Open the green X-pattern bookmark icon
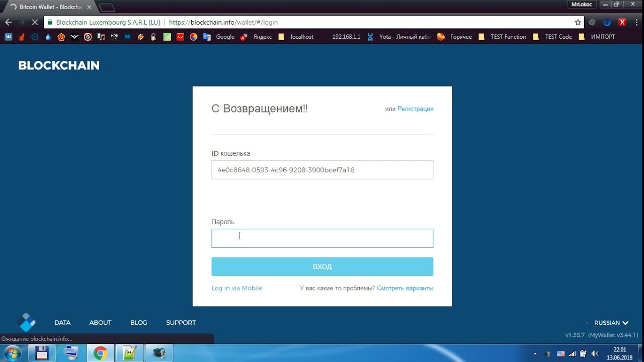Viewport: 644px width, 362px height. (x=167, y=37)
